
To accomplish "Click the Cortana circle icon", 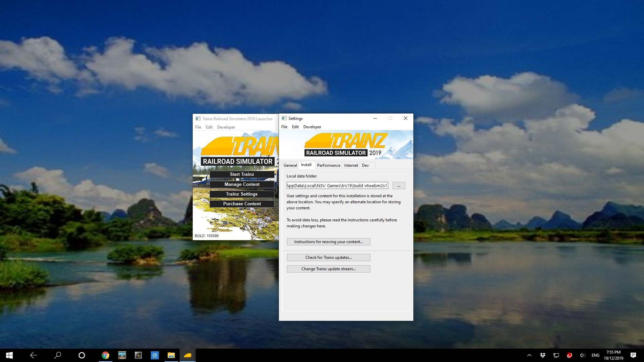I will coord(81,355).
